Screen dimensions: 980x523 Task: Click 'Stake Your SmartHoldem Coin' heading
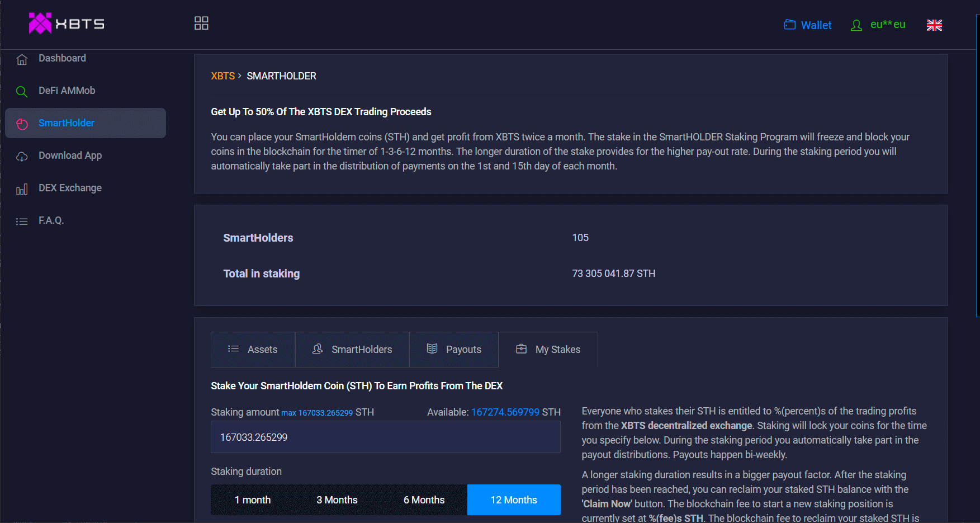click(x=357, y=386)
